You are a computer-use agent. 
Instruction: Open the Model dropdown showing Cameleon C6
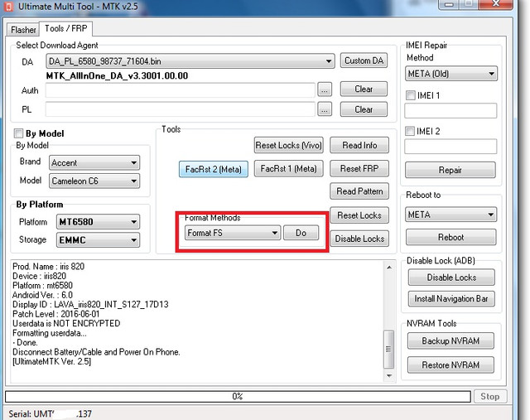click(94, 181)
